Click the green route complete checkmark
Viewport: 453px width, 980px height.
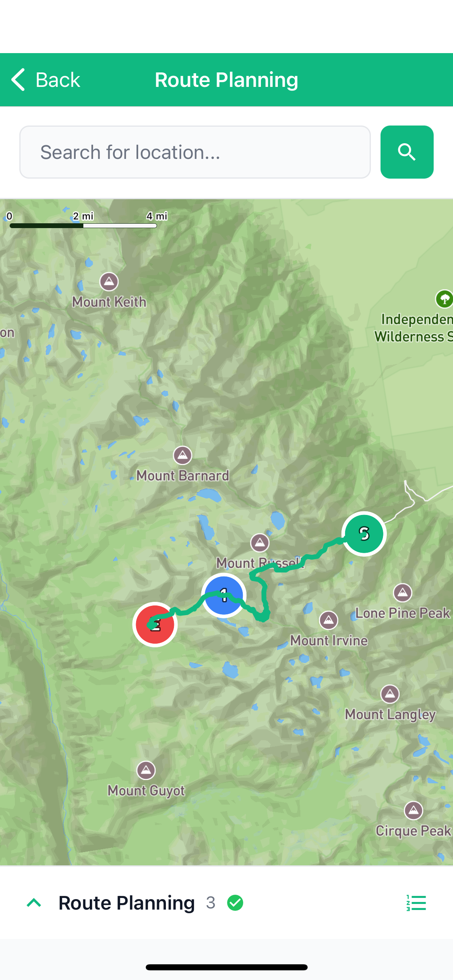click(x=235, y=903)
